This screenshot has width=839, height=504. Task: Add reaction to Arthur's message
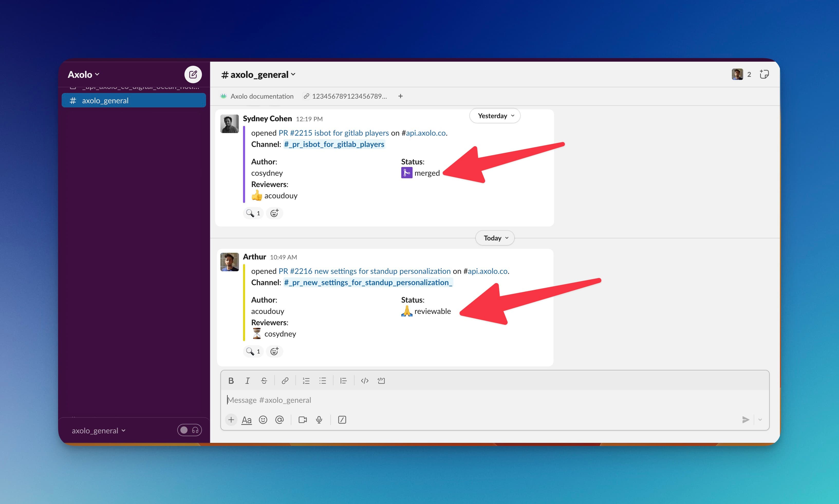coord(274,351)
